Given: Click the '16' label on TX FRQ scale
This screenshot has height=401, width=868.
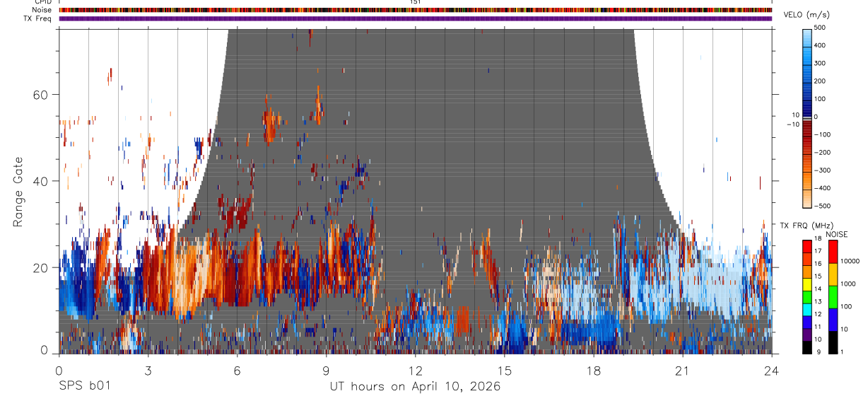Looking at the screenshot, I should [x=819, y=263].
